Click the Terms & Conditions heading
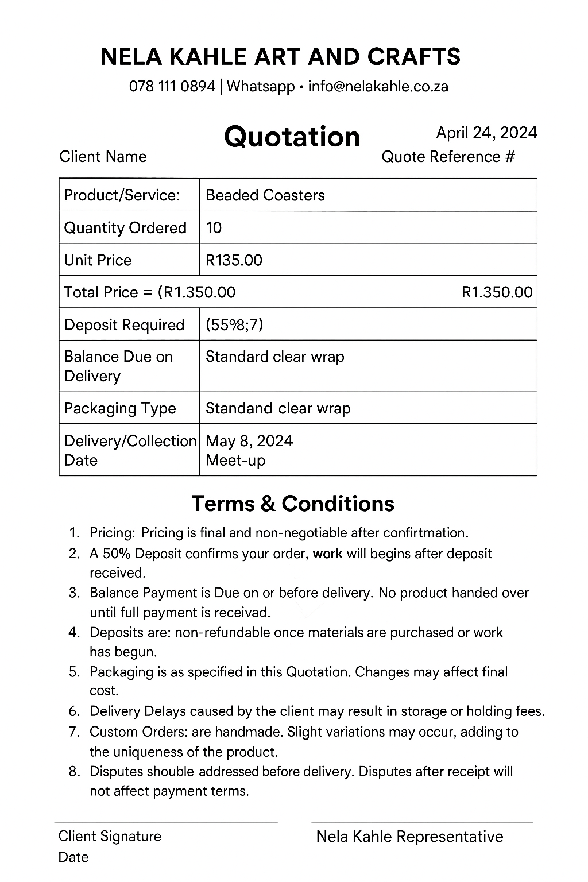This screenshot has width=588, height=882. [x=293, y=504]
